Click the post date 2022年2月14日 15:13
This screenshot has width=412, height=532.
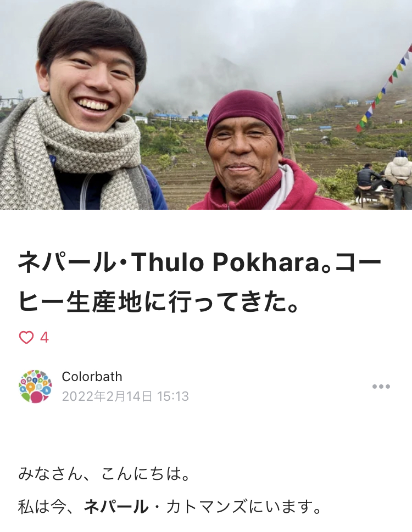[125, 396]
